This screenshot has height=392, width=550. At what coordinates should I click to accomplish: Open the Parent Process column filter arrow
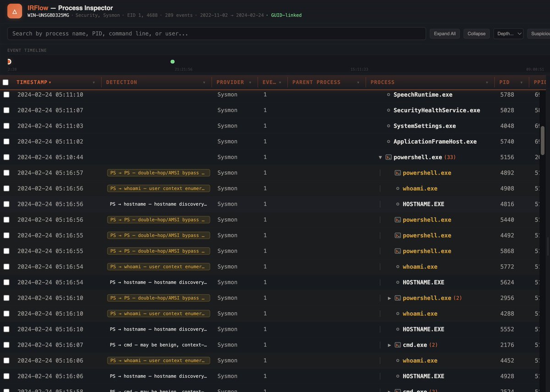pyautogui.click(x=358, y=83)
